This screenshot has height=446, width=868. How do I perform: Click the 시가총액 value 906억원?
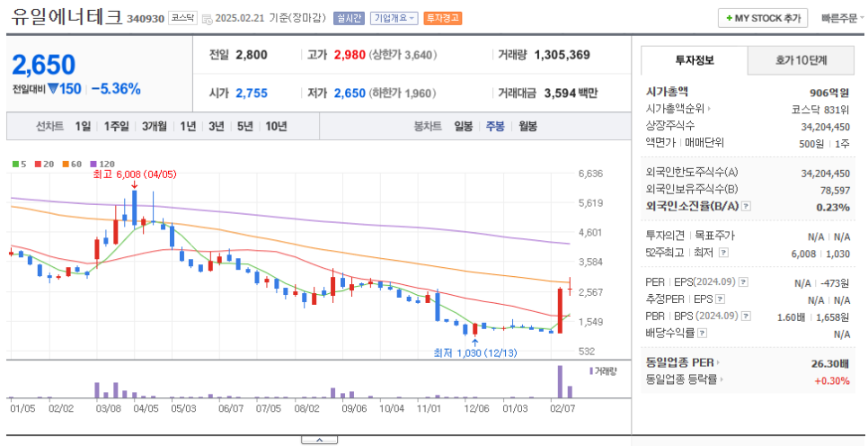tap(829, 93)
